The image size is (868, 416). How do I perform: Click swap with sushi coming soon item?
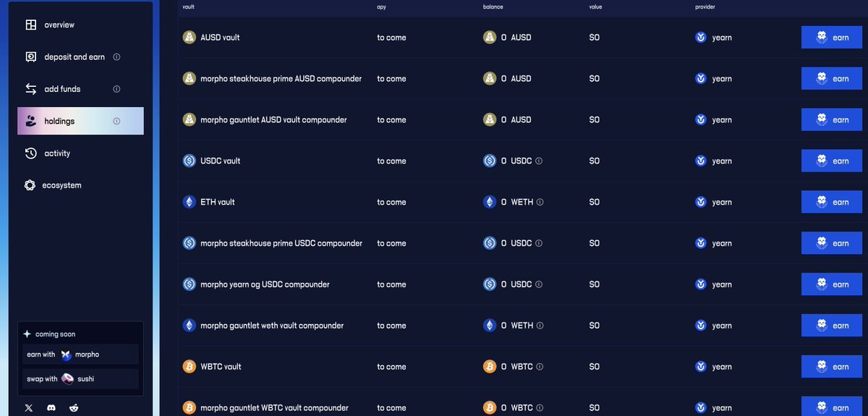(80, 379)
